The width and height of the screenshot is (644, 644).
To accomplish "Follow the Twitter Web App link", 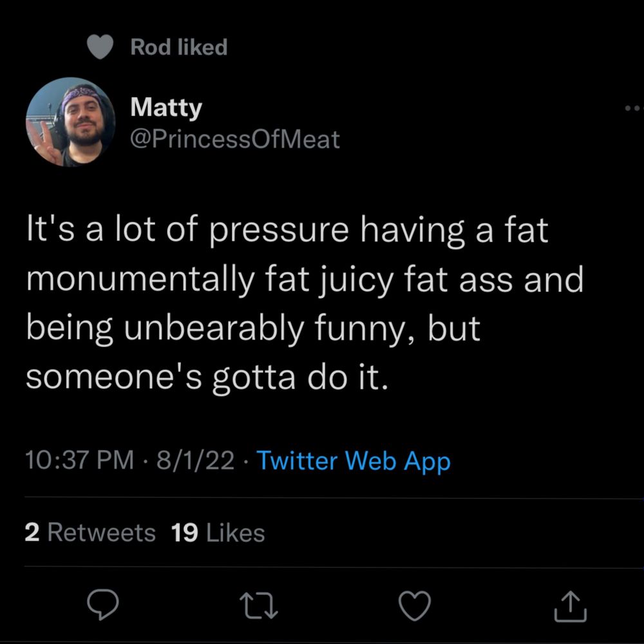I will pyautogui.click(x=354, y=461).
